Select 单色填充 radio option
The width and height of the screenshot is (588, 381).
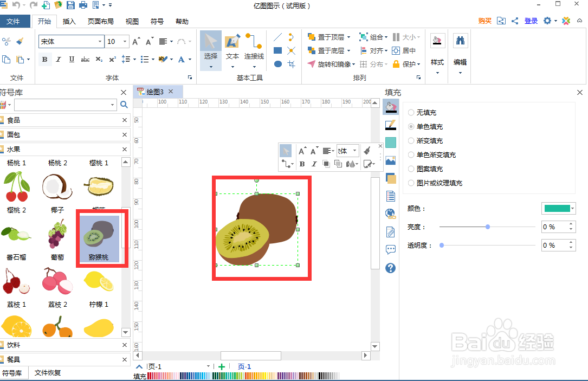point(411,127)
